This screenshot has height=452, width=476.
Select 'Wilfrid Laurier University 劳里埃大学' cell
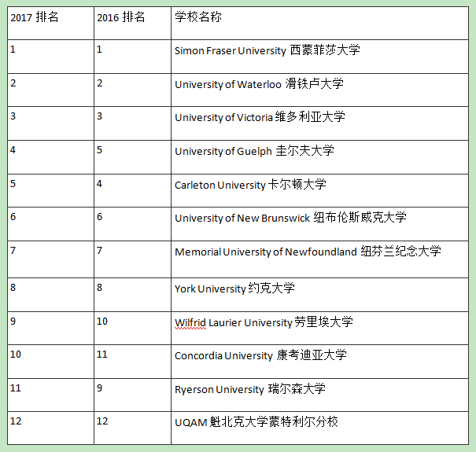click(x=320, y=328)
